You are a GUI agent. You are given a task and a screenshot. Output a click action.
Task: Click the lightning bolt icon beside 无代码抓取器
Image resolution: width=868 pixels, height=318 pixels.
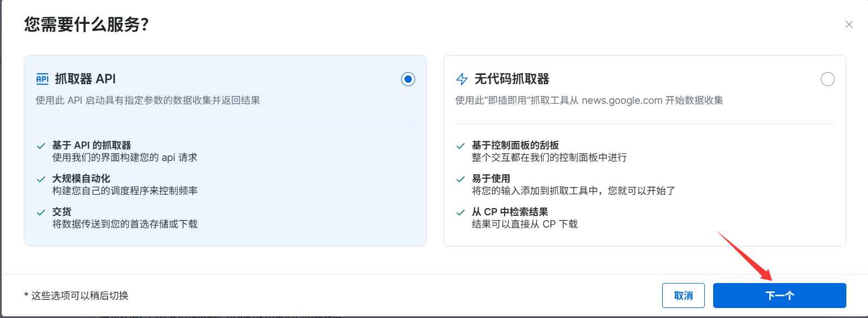click(x=462, y=79)
